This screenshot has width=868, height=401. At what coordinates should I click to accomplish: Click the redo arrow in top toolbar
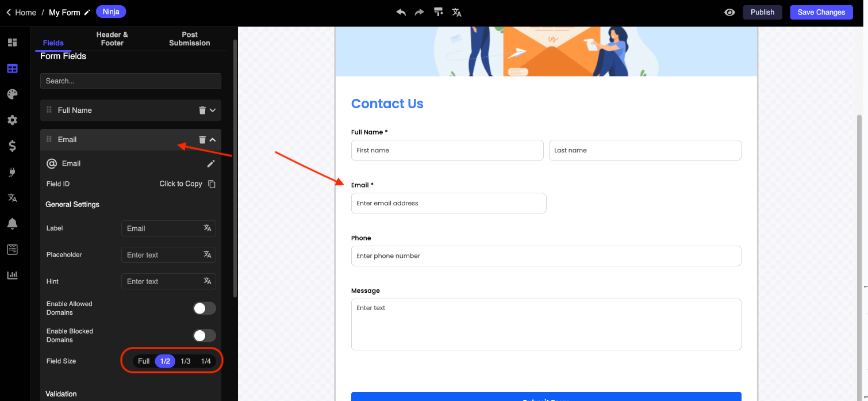(420, 12)
